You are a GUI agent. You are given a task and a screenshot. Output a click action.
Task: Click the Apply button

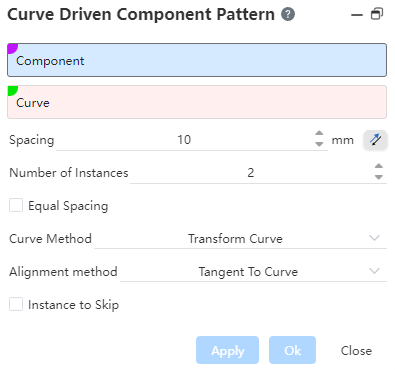227,350
